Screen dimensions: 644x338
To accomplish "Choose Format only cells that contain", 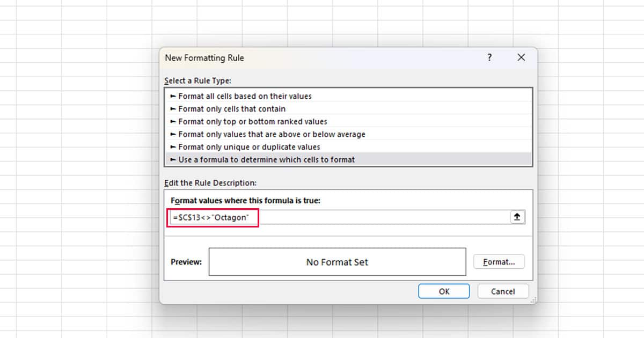I will [x=232, y=109].
